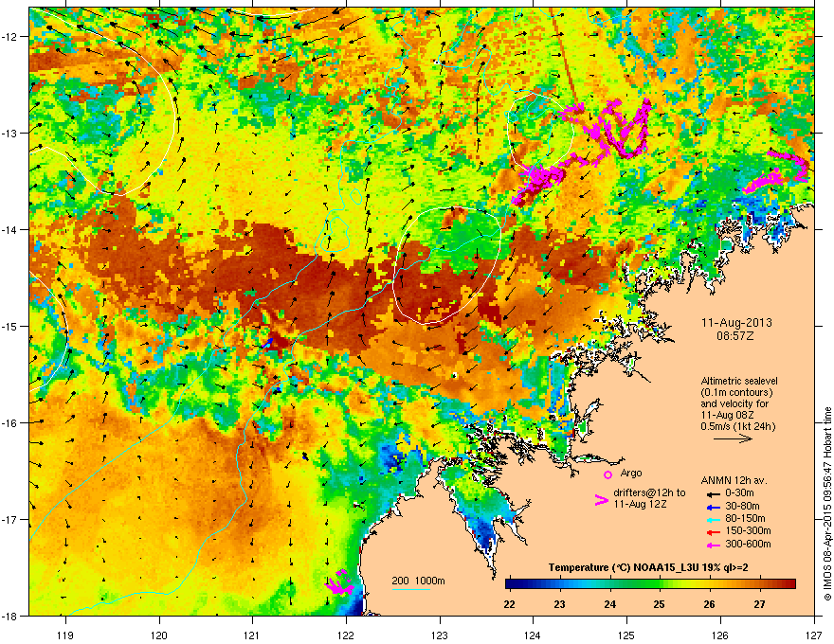Click the '150-300m' depth label

click(x=748, y=530)
